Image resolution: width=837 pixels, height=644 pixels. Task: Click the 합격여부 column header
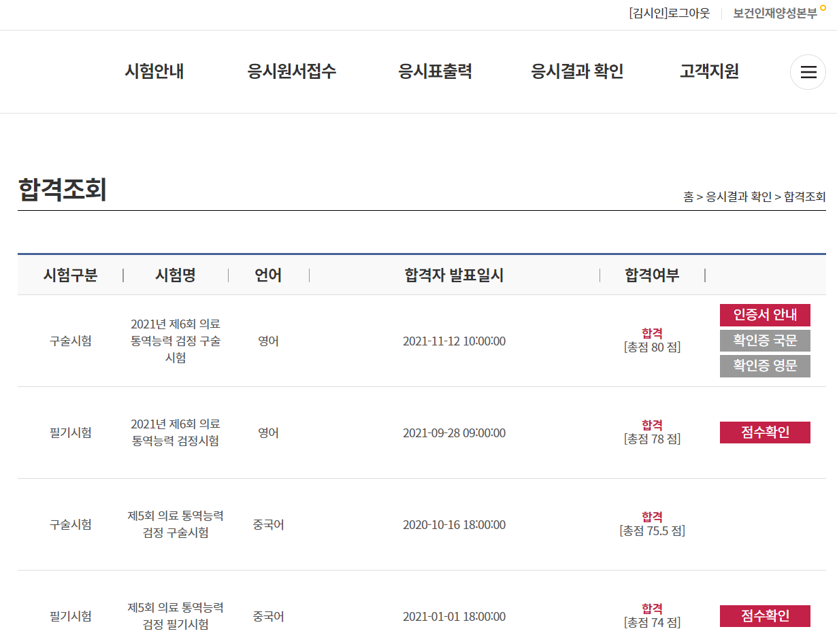click(652, 275)
